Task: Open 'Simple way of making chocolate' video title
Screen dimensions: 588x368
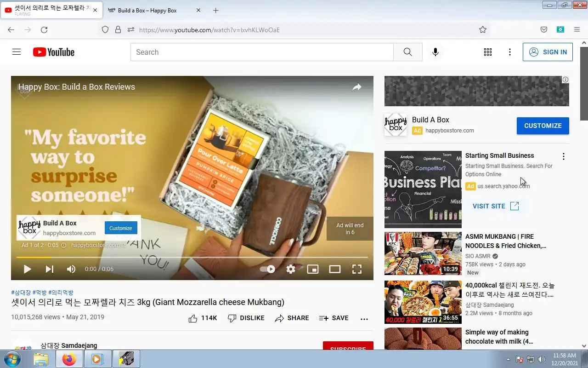Action: pos(499,337)
